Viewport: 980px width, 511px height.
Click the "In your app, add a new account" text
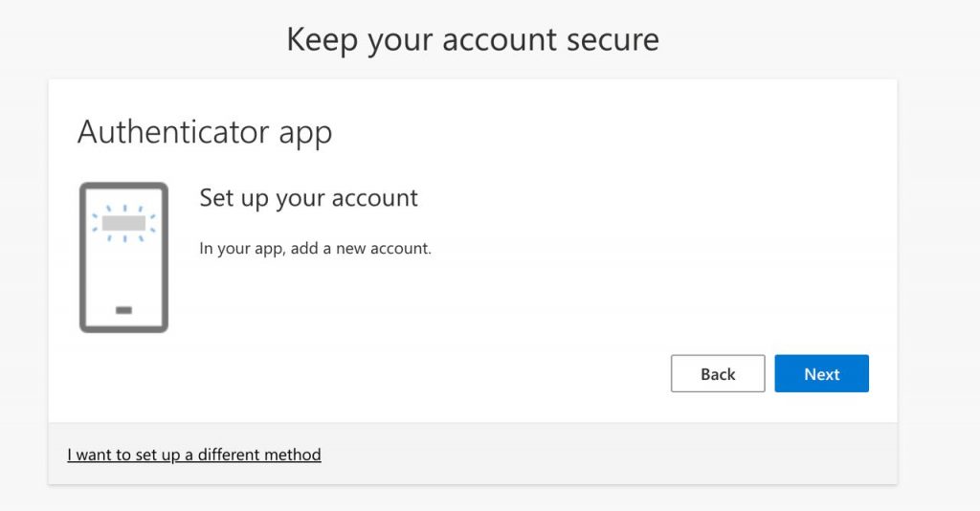[x=316, y=249]
